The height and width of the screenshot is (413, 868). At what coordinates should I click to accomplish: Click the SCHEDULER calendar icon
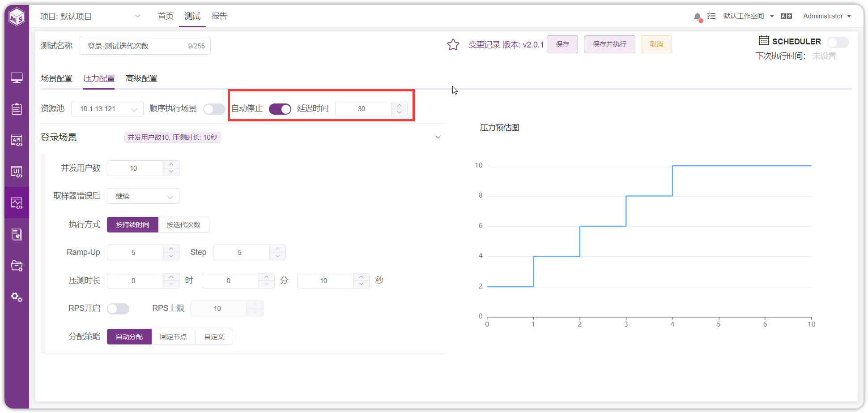764,40
